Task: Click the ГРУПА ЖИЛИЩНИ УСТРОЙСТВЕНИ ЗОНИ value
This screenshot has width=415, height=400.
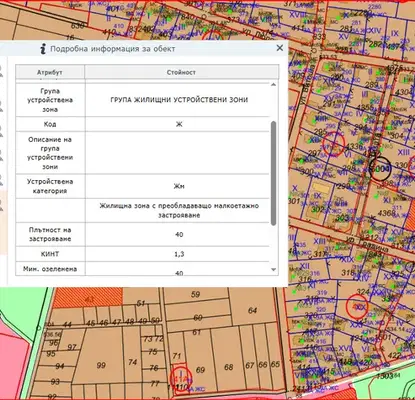Action: pyautogui.click(x=179, y=100)
